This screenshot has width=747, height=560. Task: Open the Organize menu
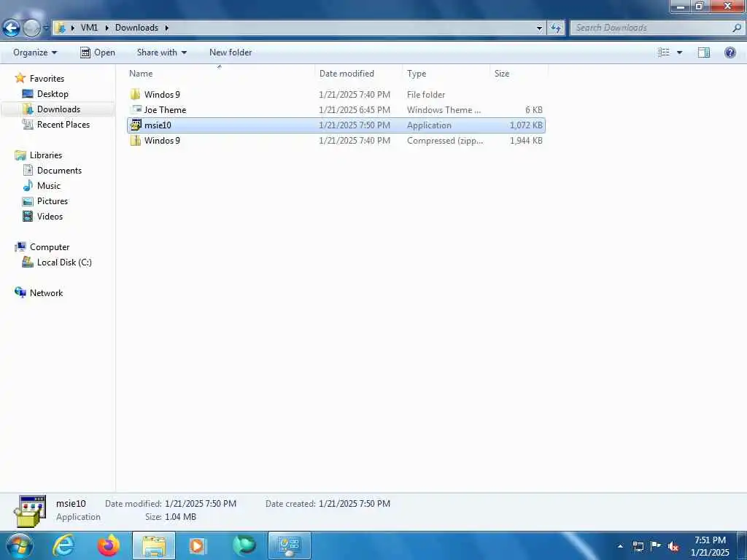pyautogui.click(x=35, y=52)
